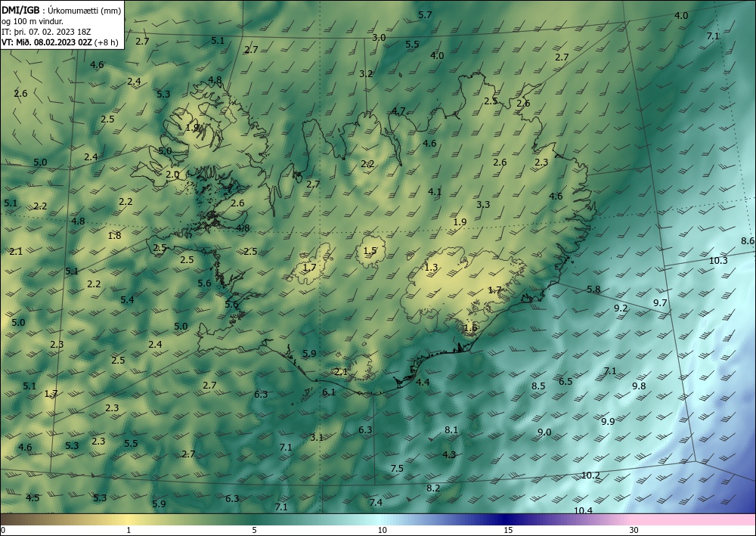Click the 8.1 precipitation value
The width and height of the screenshot is (756, 536).
[x=451, y=430]
